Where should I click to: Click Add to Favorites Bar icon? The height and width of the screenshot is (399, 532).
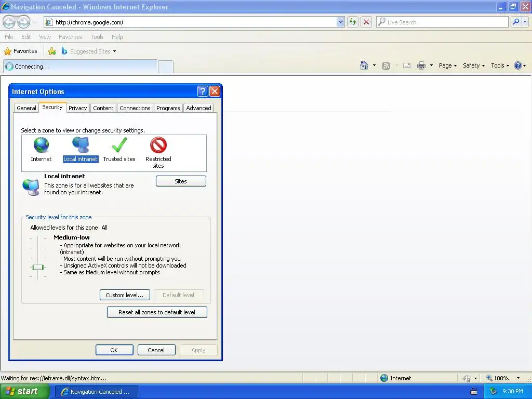tap(52, 51)
